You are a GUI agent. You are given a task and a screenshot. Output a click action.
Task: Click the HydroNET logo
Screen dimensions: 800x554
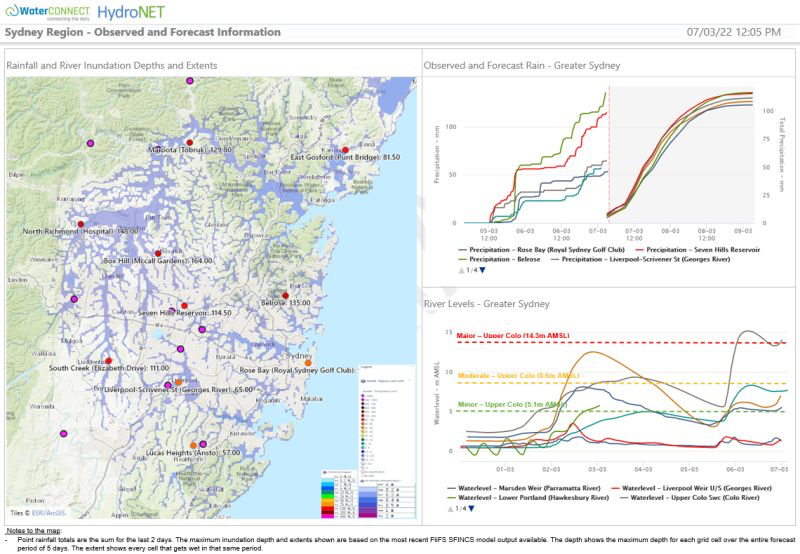click(x=131, y=12)
